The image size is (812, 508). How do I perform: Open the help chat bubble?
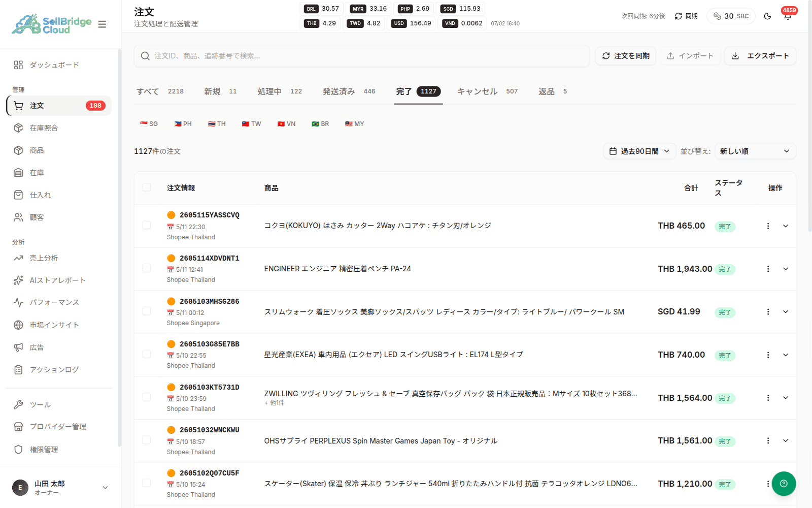(x=784, y=484)
